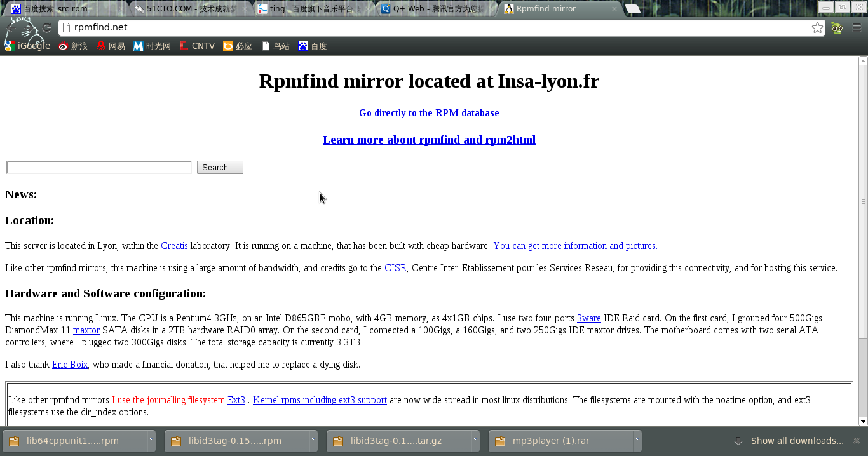This screenshot has height=456, width=868.
Task: Open the Chrome wrench menu
Action: pos(856,27)
